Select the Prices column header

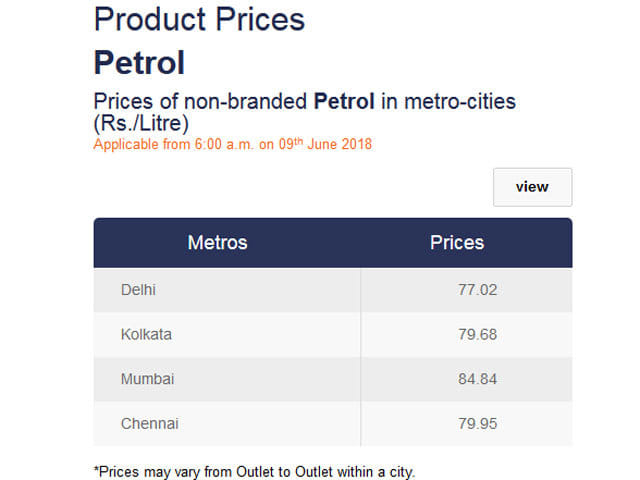457,242
